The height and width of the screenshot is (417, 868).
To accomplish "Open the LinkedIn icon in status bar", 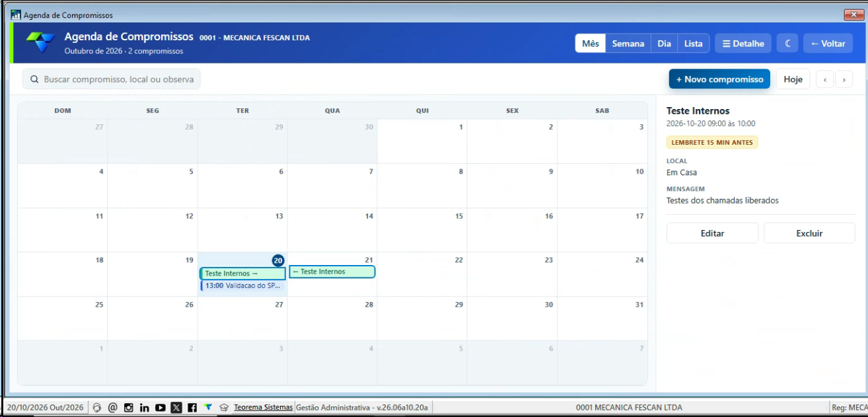I will click(145, 407).
